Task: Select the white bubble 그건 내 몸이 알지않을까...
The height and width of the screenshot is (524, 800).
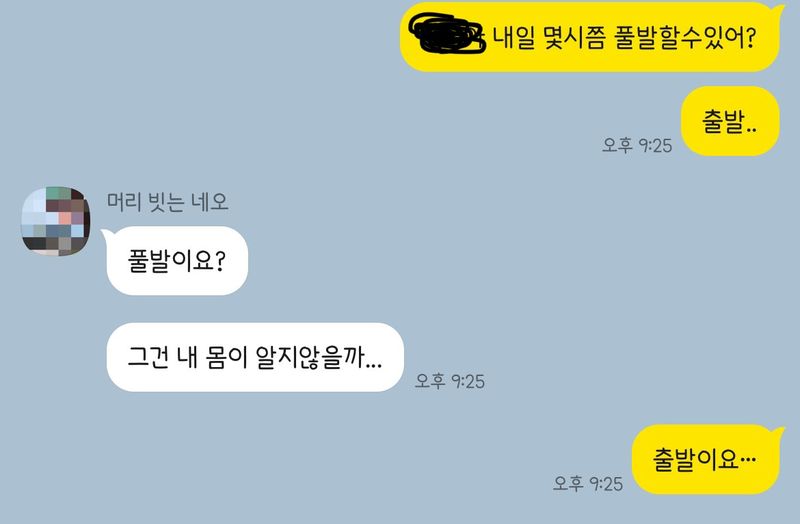Action: 255,357
